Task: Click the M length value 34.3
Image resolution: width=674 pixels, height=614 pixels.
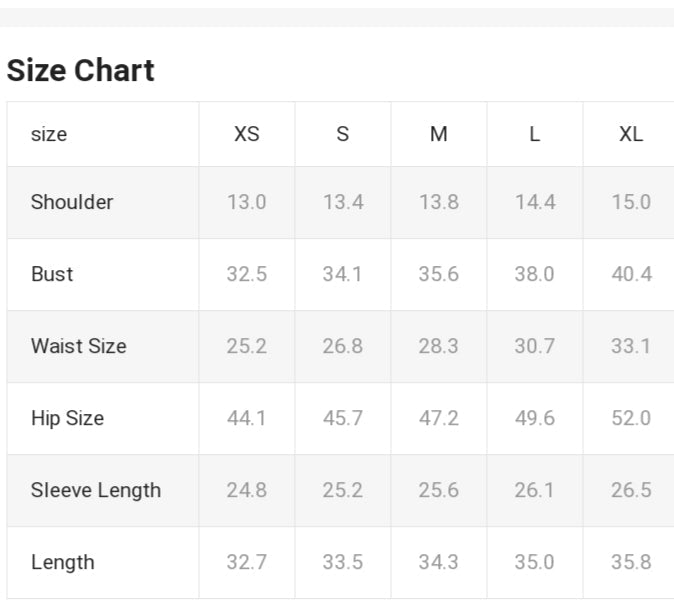Action: click(x=439, y=562)
